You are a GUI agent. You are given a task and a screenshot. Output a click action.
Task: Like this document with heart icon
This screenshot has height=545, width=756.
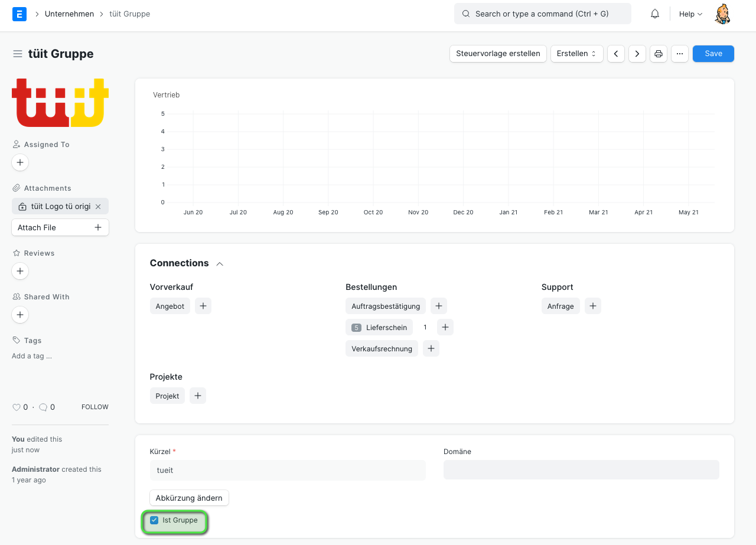(x=17, y=407)
